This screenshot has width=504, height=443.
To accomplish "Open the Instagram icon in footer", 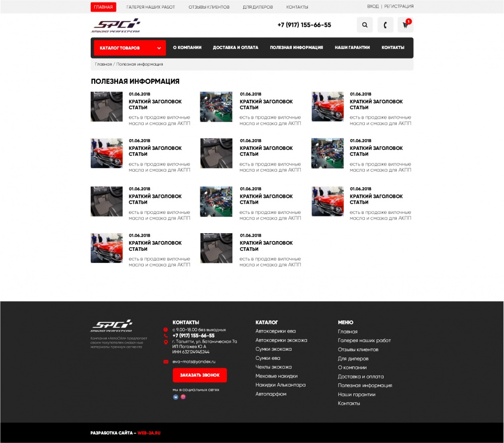I will point(183,397).
